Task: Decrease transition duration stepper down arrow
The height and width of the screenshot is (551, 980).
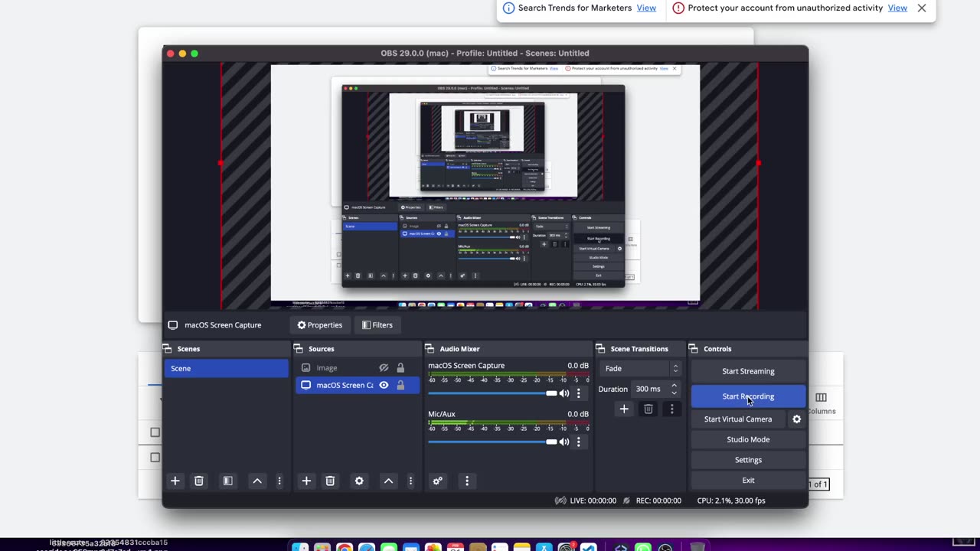Action: pyautogui.click(x=674, y=393)
